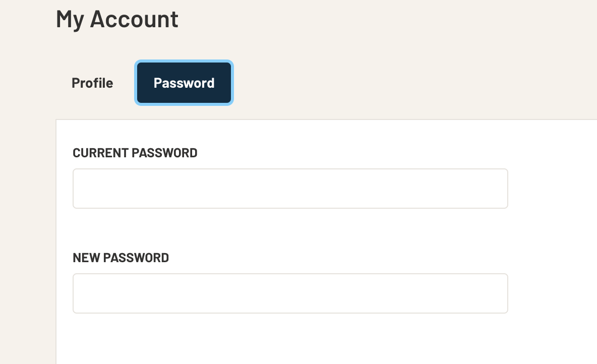Open Profile settings section
Image resolution: width=597 pixels, height=364 pixels.
click(92, 83)
